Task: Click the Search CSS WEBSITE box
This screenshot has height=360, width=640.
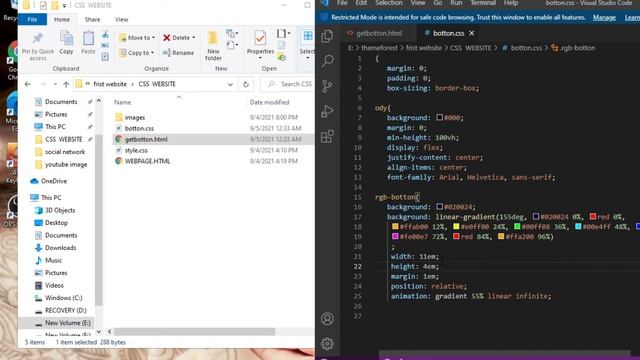Action: 288,84
